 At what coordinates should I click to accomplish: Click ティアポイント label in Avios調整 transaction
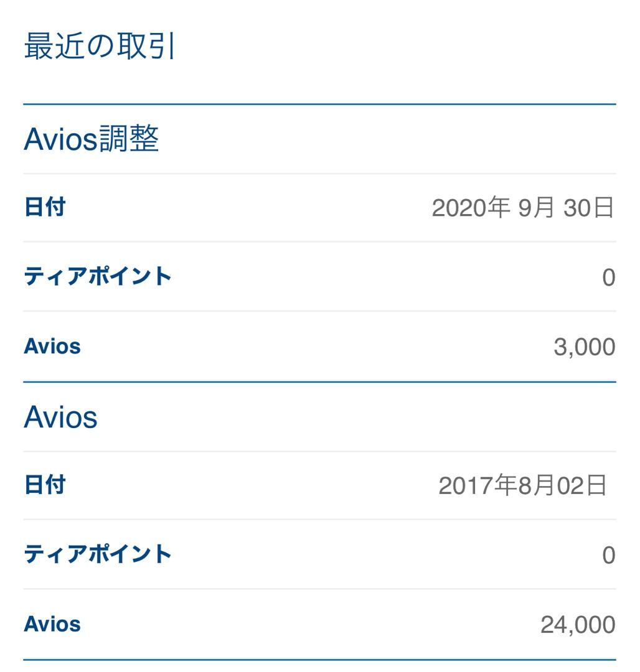(97, 276)
